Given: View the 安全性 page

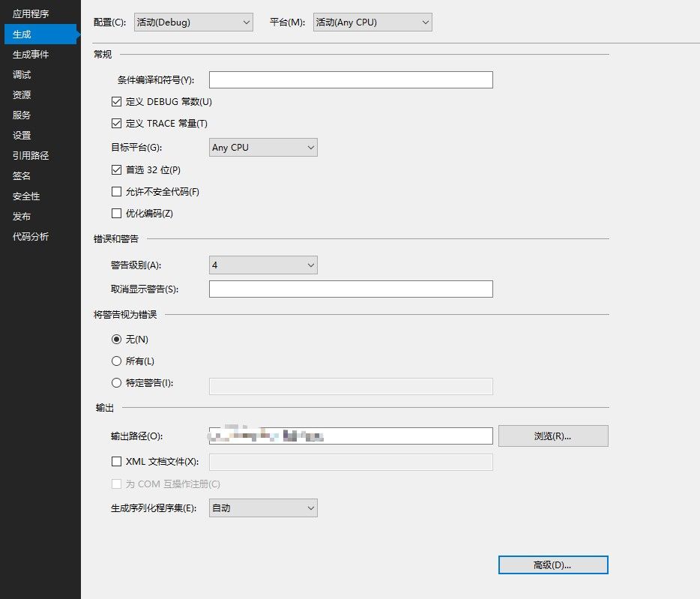Looking at the screenshot, I should (x=24, y=196).
